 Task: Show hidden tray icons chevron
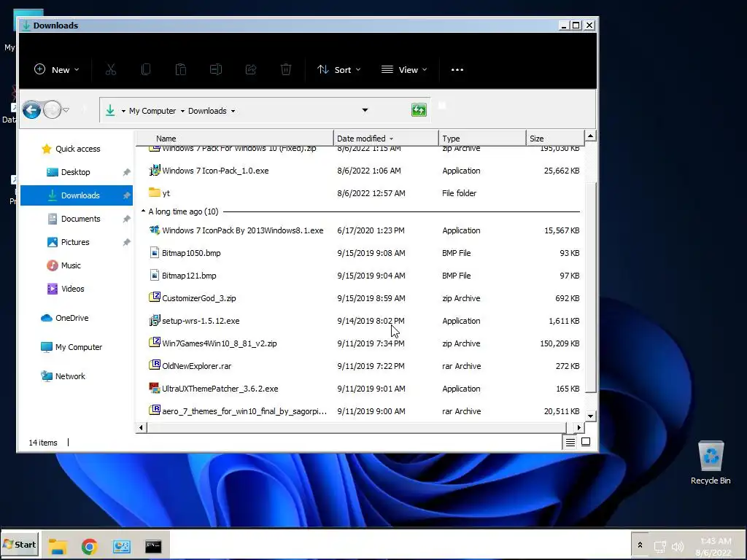640,545
